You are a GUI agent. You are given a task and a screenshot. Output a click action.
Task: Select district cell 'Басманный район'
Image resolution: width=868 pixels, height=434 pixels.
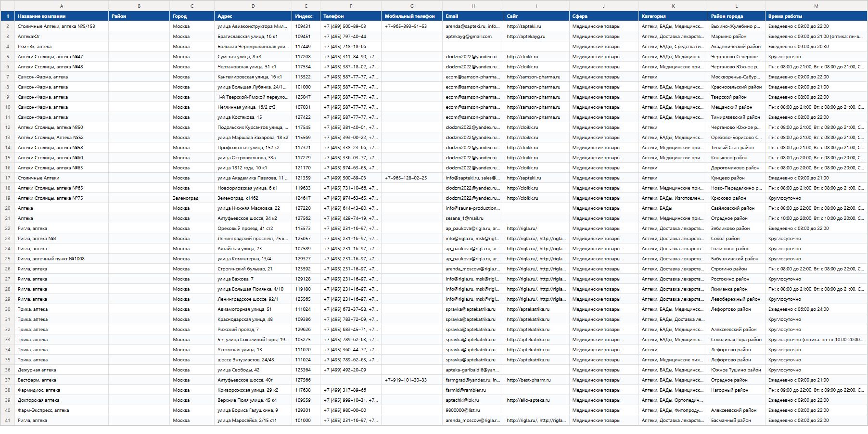pyautogui.click(x=737, y=421)
